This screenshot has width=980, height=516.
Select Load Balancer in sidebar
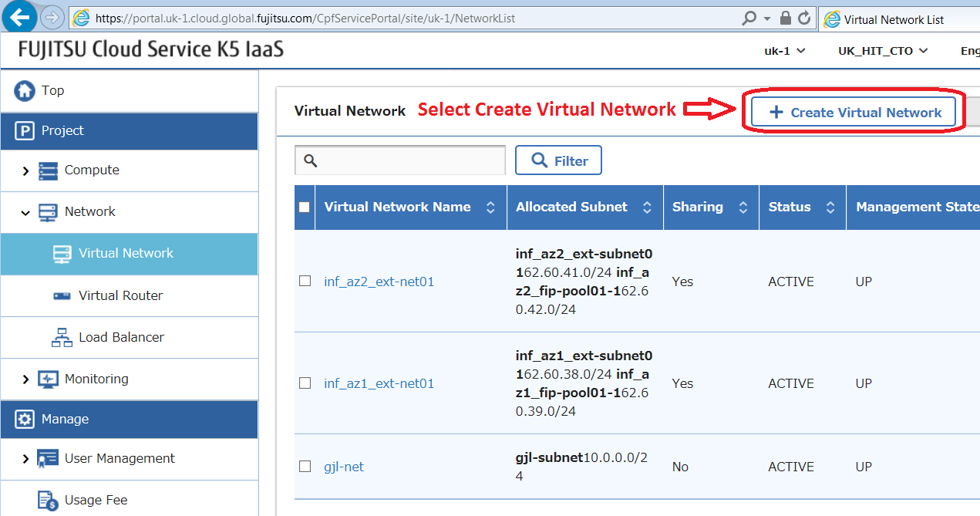(130, 337)
